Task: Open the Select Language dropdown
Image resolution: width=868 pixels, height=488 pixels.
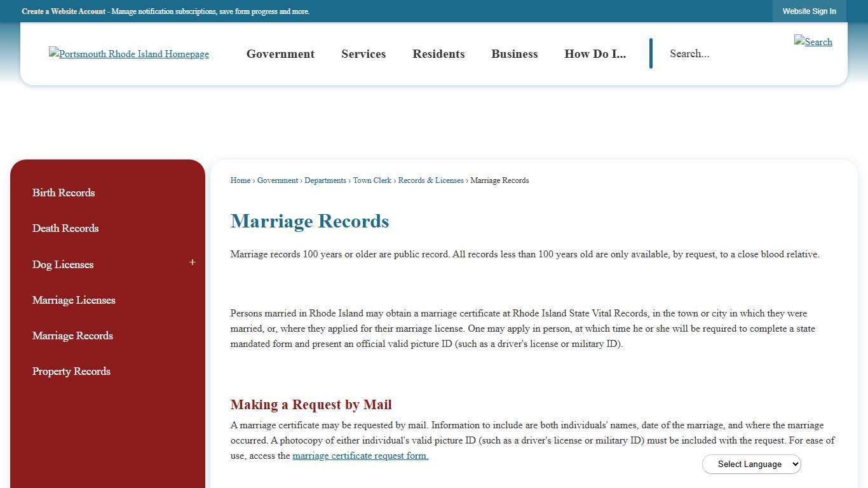Action: click(751, 464)
